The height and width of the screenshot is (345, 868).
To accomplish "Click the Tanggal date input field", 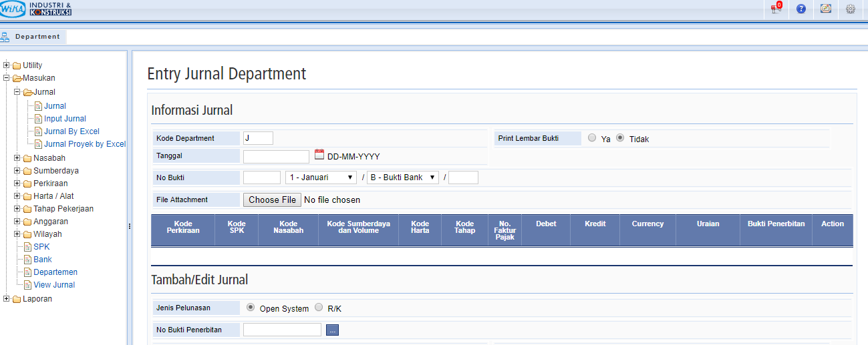I will click(x=276, y=156).
